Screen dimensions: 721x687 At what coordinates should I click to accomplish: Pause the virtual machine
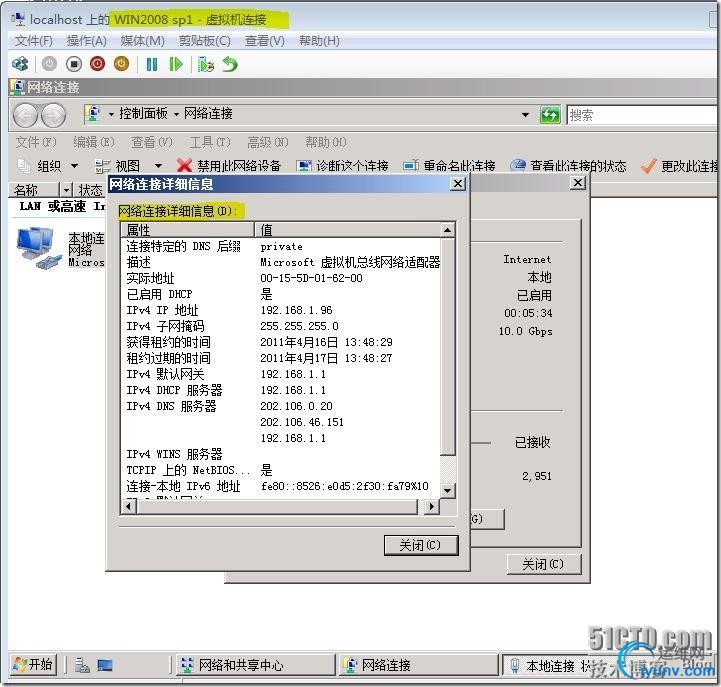pos(152,64)
